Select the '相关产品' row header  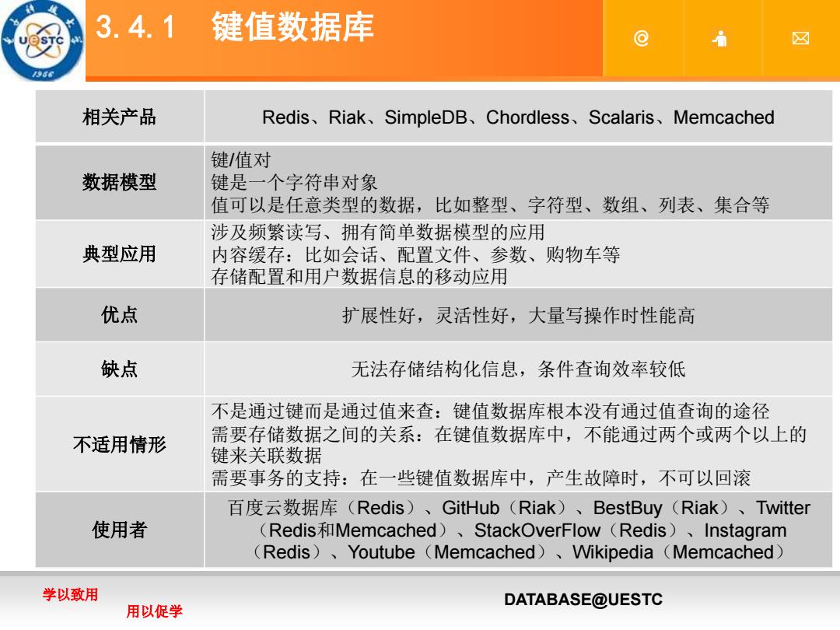[x=119, y=117]
